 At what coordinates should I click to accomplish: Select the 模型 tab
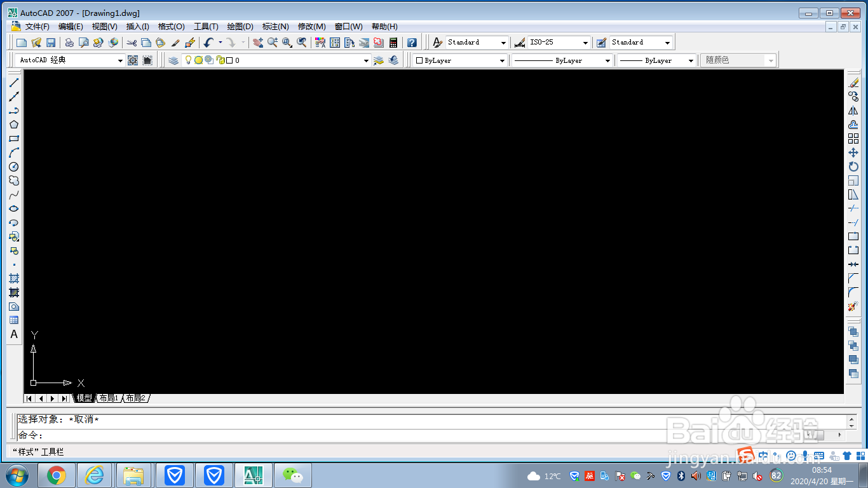click(84, 398)
